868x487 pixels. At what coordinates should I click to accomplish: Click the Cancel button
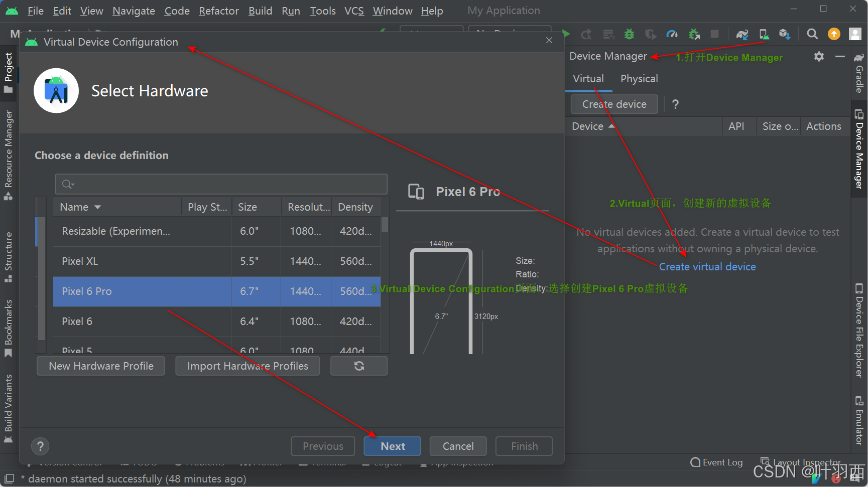point(458,446)
